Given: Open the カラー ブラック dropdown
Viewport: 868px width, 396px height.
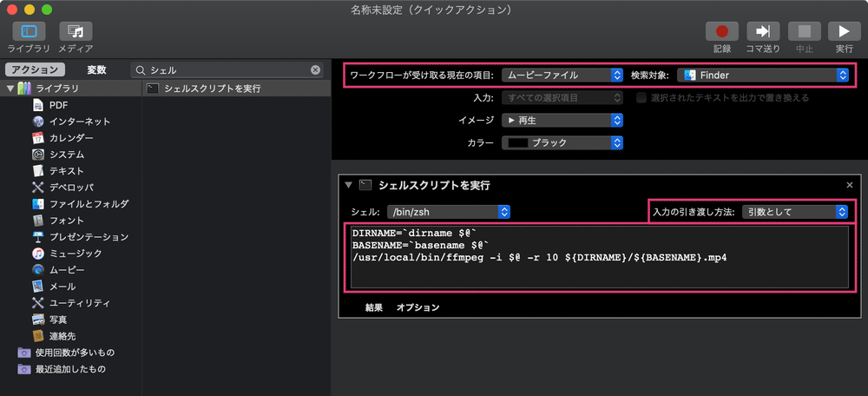Looking at the screenshot, I should pyautogui.click(x=562, y=143).
